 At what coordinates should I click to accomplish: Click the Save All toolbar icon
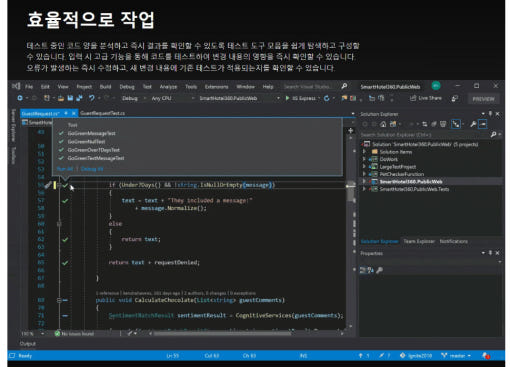point(79,98)
